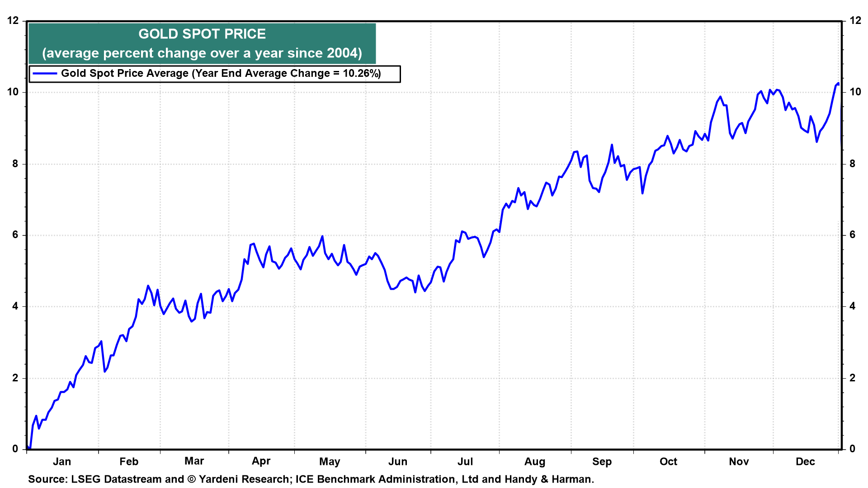868x488 pixels.
Task: Click the Source attribution text line
Action: point(311,479)
